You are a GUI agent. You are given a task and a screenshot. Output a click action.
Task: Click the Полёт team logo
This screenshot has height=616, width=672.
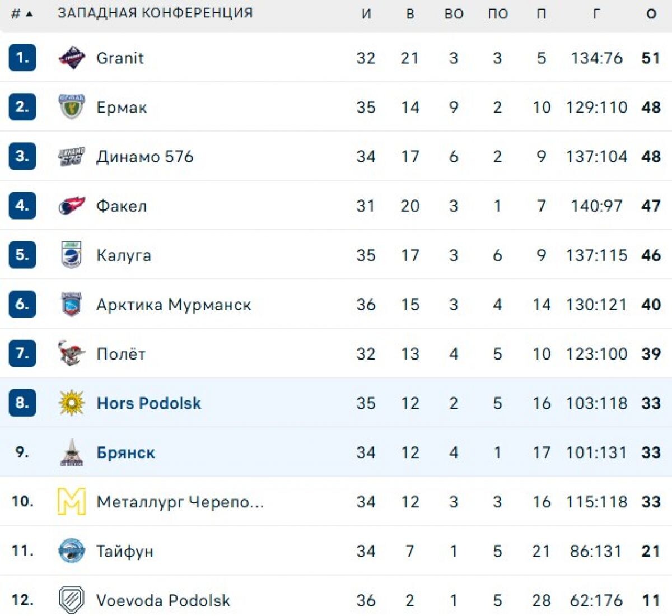coord(72,353)
